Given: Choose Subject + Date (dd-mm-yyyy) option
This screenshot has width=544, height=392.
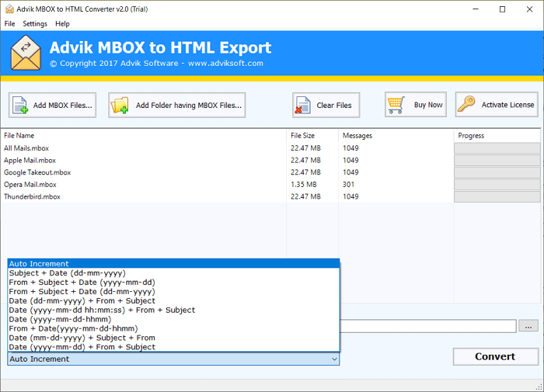Looking at the screenshot, I should [x=173, y=272].
